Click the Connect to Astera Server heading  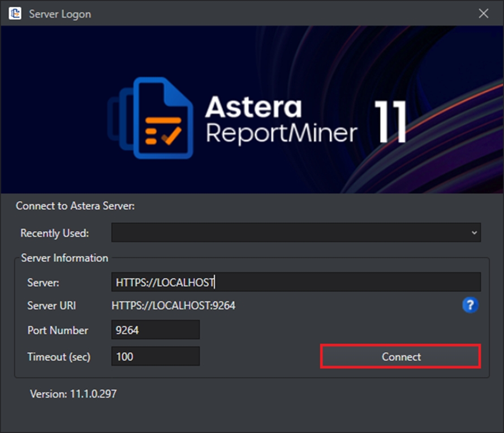pyautogui.click(x=75, y=206)
